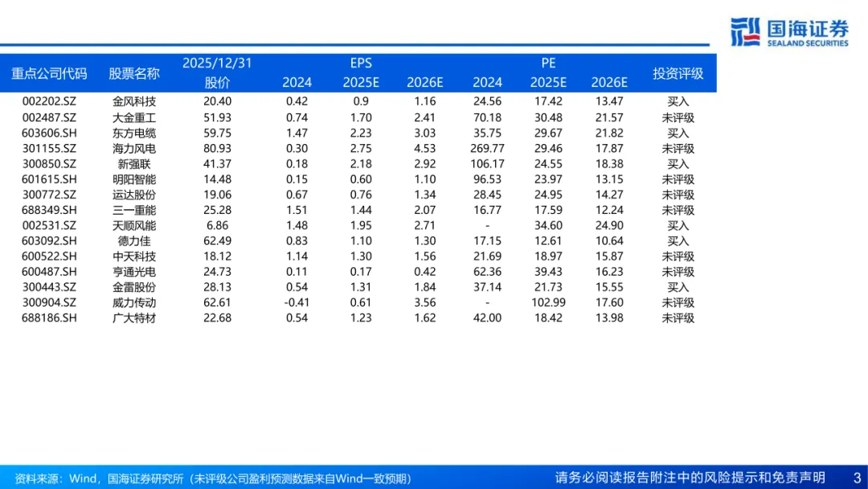Screen dimensions: 868x489
Task: Click page number 3
Action: point(857,478)
